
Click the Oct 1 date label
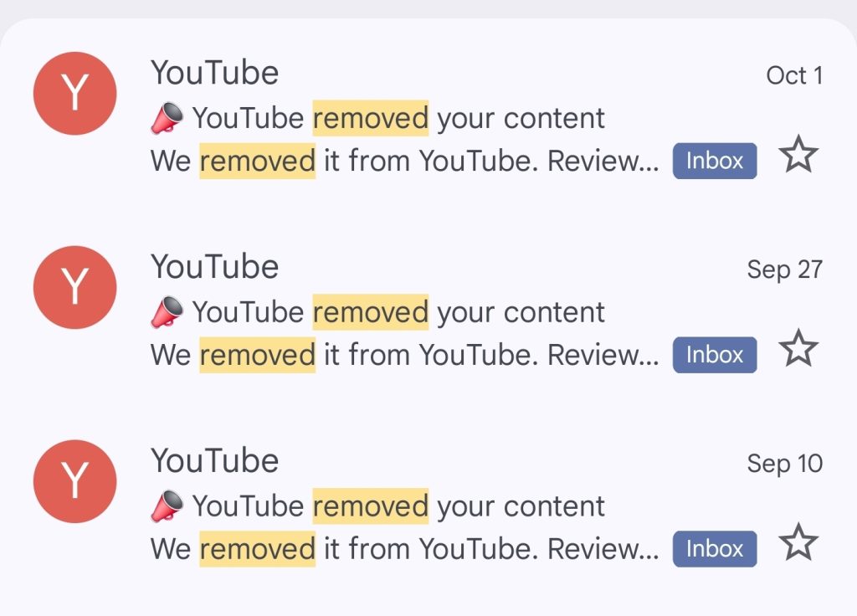tap(795, 75)
